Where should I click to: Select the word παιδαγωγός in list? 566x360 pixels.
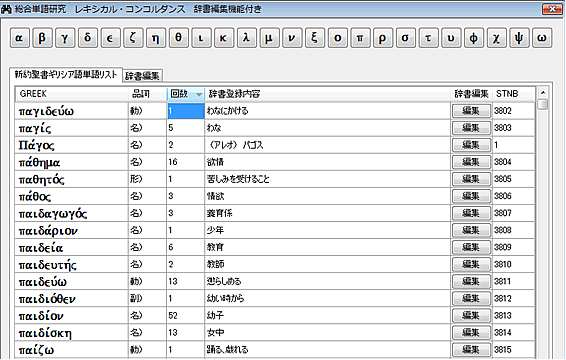(x=53, y=213)
